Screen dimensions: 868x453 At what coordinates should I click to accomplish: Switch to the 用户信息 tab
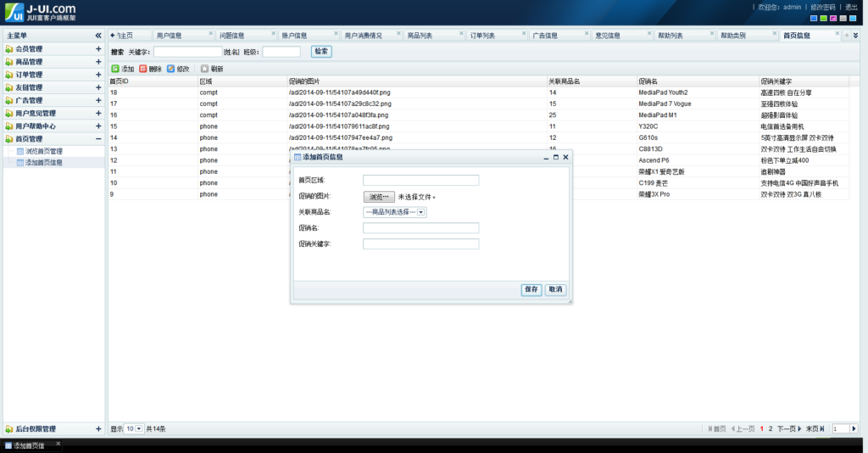point(169,36)
